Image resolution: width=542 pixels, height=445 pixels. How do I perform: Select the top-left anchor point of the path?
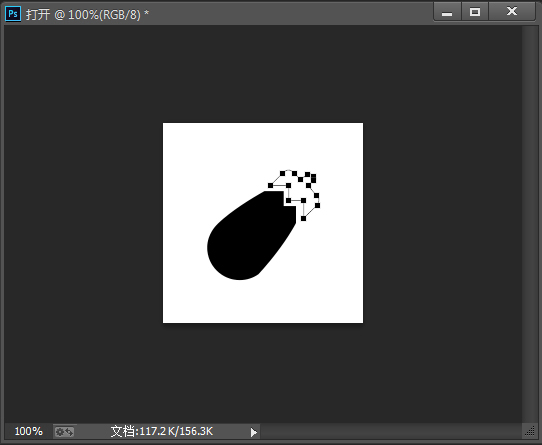point(282,173)
